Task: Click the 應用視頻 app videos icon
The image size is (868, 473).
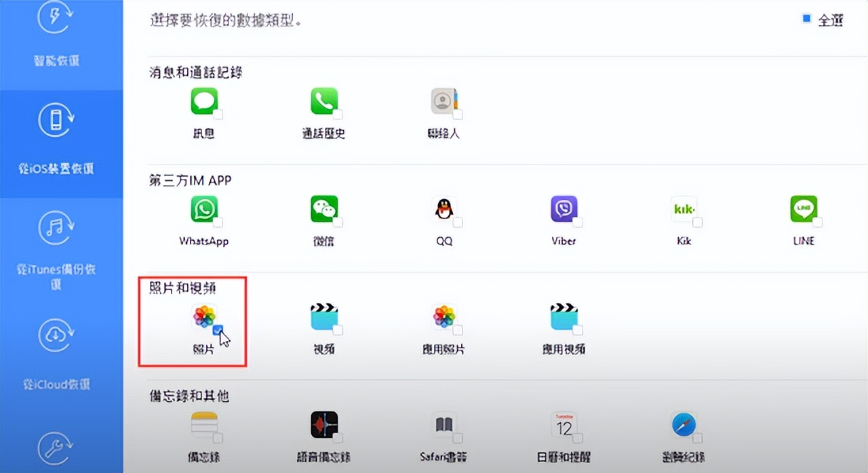Action: pyautogui.click(x=564, y=317)
